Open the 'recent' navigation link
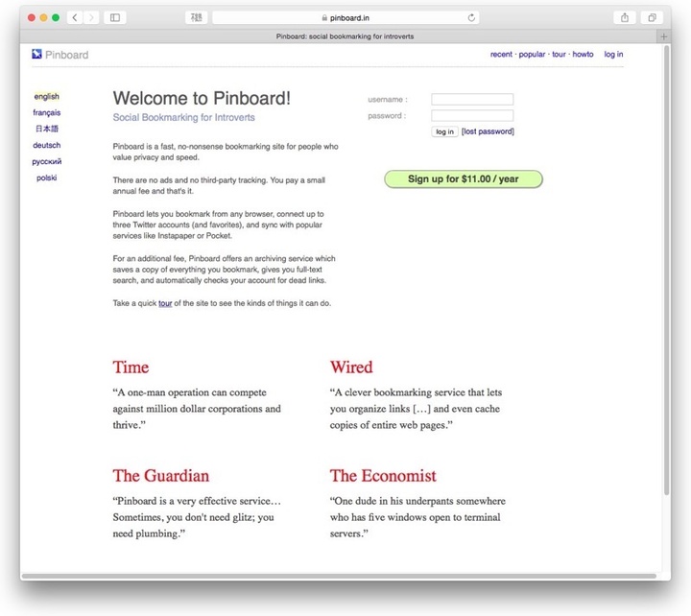Image resolution: width=691 pixels, height=616 pixels. pyautogui.click(x=501, y=55)
